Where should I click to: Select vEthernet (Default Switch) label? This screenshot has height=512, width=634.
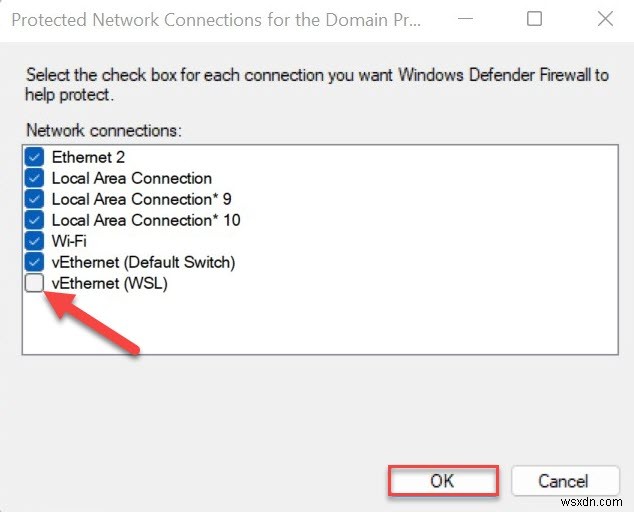(x=143, y=262)
